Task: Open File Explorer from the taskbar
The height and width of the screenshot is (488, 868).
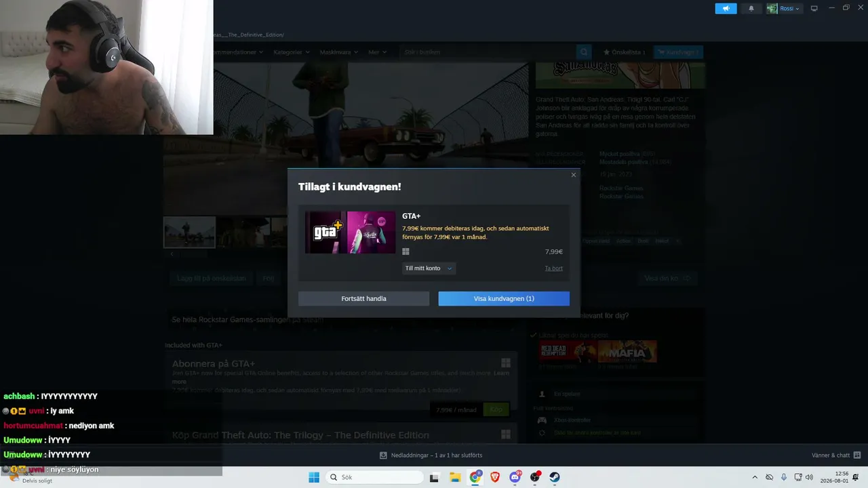Action: click(455, 477)
